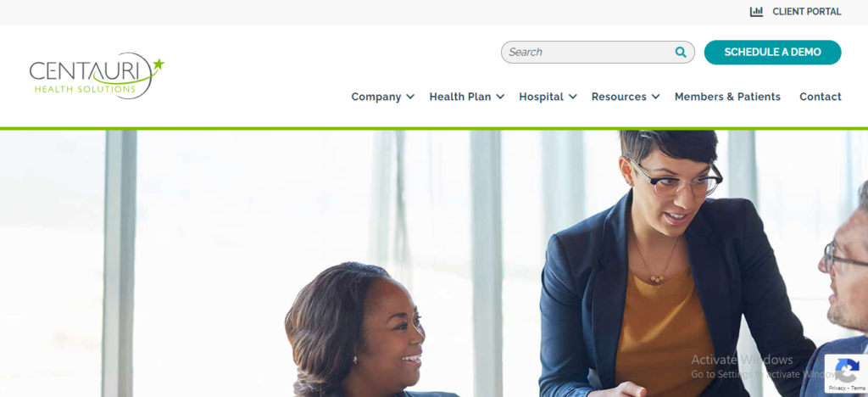Expand the Health Plan dropdown arrow
Viewport: 868px width, 397px height.
(x=500, y=97)
